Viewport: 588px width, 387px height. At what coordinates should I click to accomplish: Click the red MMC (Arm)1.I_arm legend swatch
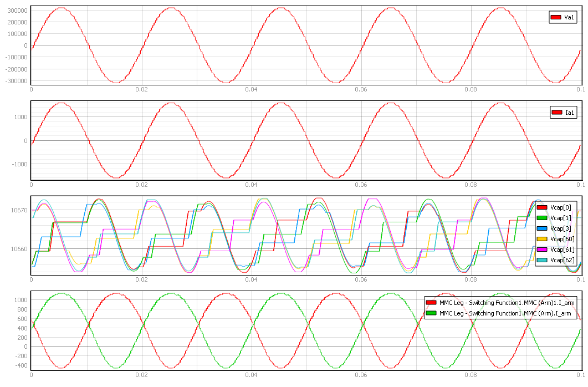coord(431,303)
